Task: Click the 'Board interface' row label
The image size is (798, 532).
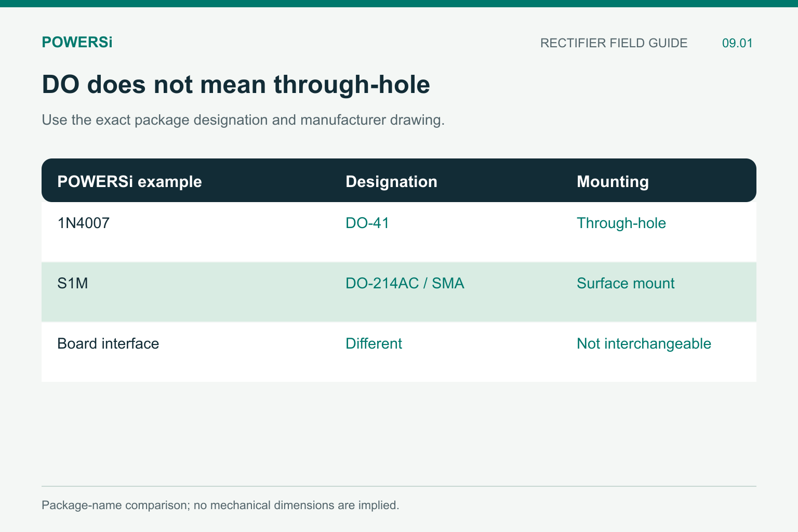Action: (108, 343)
